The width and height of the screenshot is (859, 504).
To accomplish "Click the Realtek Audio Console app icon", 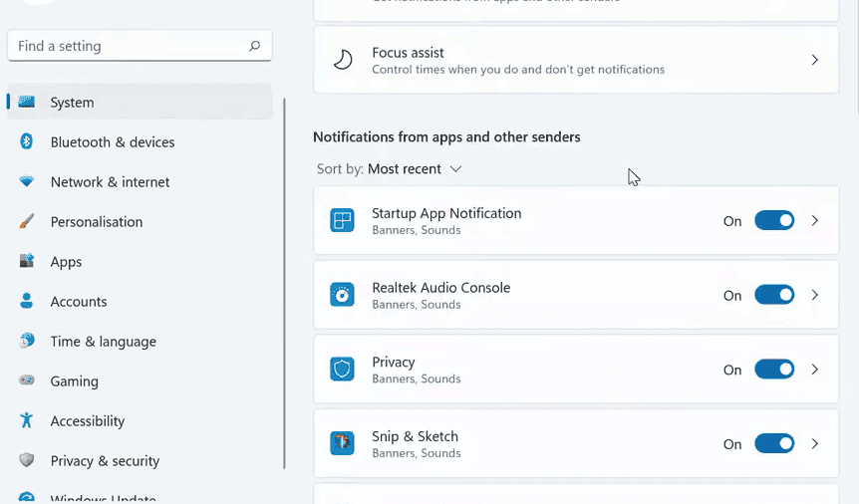I will point(342,295).
